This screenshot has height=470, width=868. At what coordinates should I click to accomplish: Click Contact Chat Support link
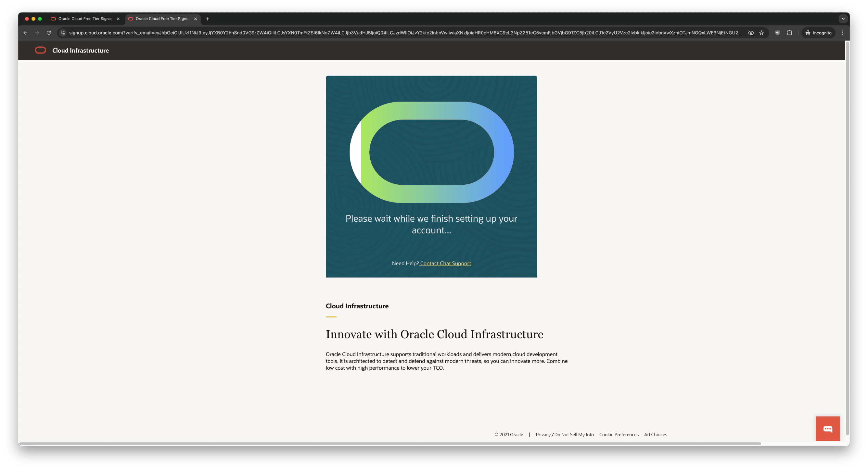click(445, 263)
